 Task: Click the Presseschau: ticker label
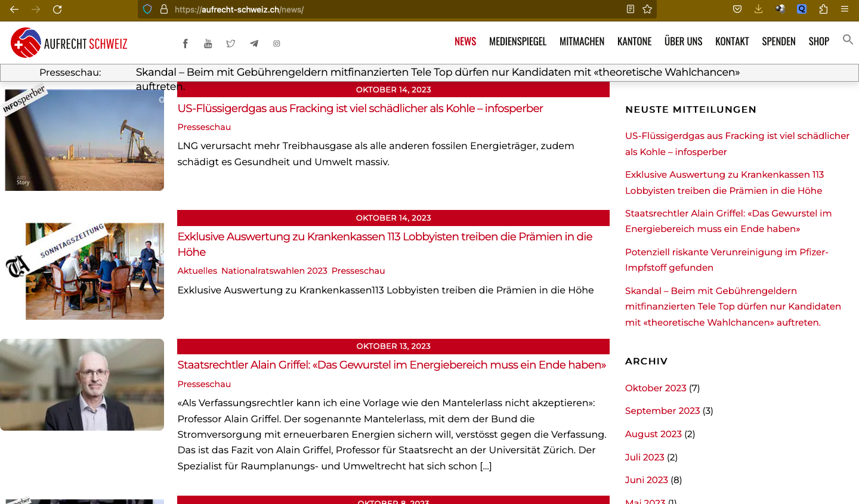click(x=70, y=72)
